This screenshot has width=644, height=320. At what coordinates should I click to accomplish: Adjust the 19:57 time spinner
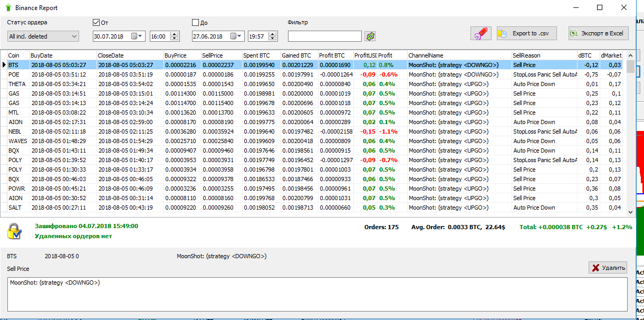click(x=272, y=36)
